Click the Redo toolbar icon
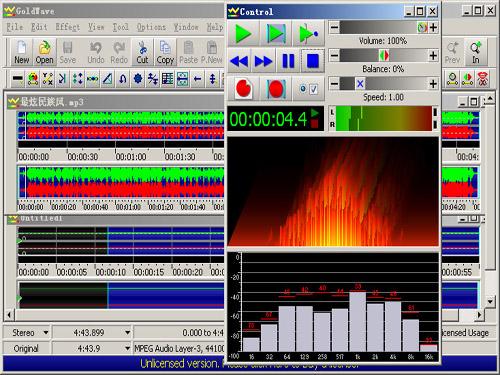This screenshot has height=375, width=500. click(x=119, y=52)
